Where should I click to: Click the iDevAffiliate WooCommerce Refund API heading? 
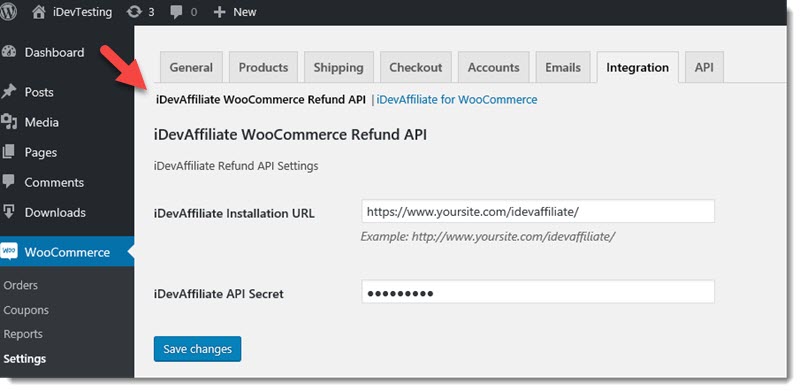point(290,135)
